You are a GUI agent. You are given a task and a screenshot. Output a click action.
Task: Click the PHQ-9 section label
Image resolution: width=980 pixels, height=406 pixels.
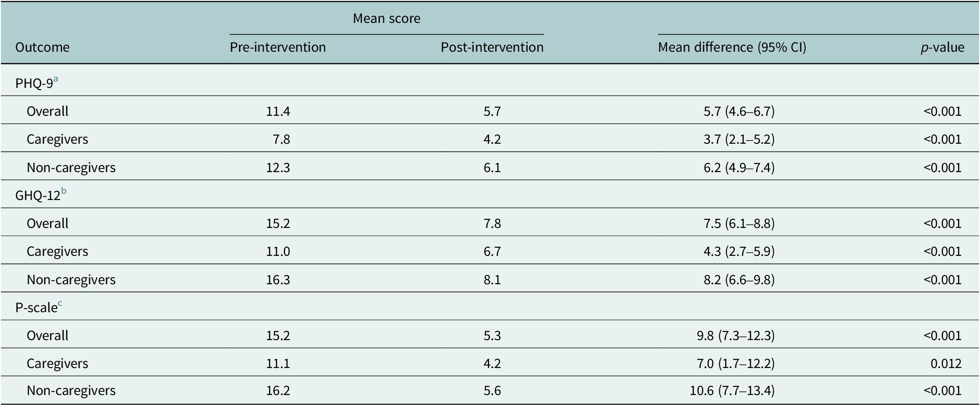click(x=34, y=83)
